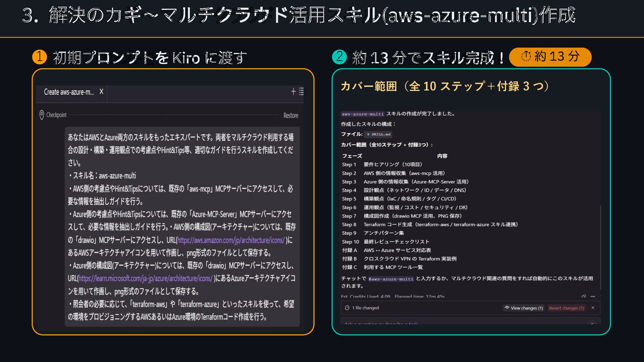Dismiss the file changed bar with X
Image resolution: width=644 pixels, height=362 pixels.
coord(593,308)
